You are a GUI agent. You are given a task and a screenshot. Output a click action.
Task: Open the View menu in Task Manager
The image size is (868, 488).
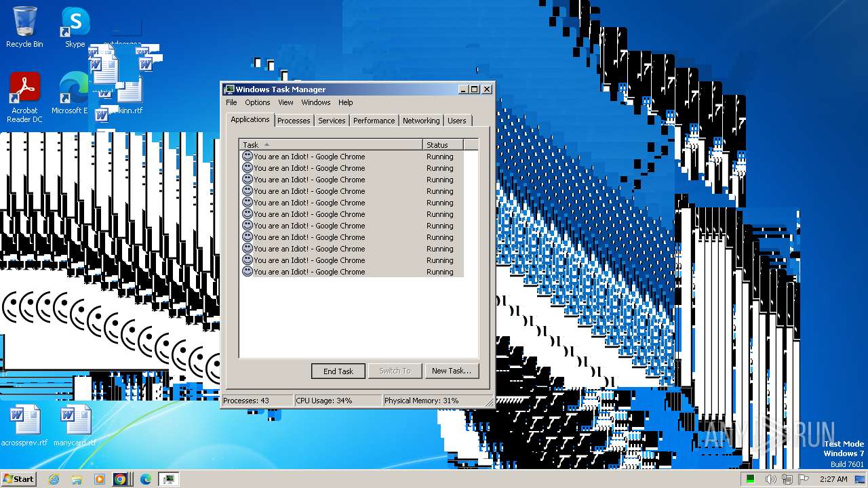pyautogui.click(x=286, y=102)
